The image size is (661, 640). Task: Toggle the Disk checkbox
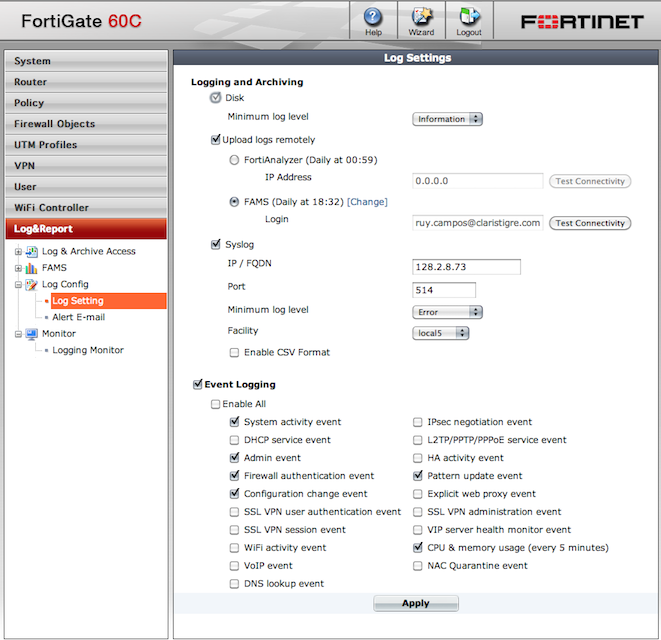(215, 98)
